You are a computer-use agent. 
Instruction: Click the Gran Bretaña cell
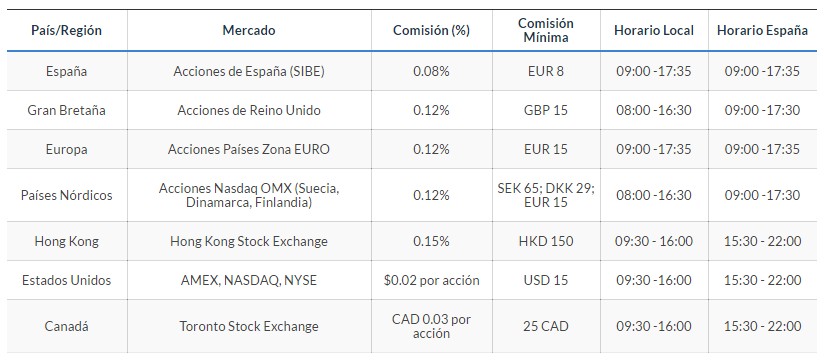tap(67, 110)
